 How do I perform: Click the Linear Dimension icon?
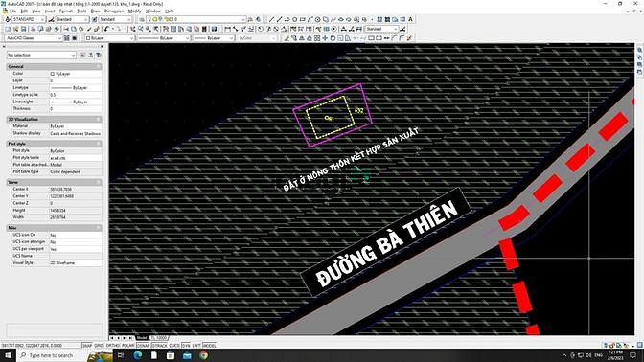coord(227,29)
